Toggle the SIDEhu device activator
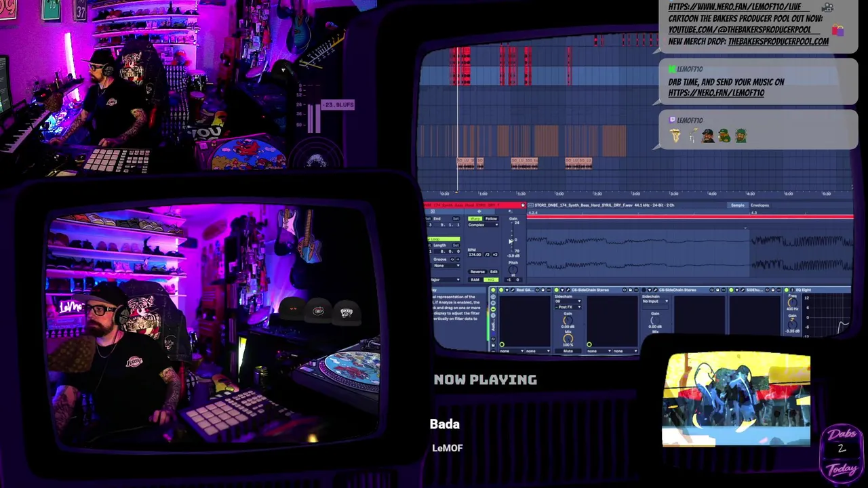868x488 pixels. coord(731,290)
